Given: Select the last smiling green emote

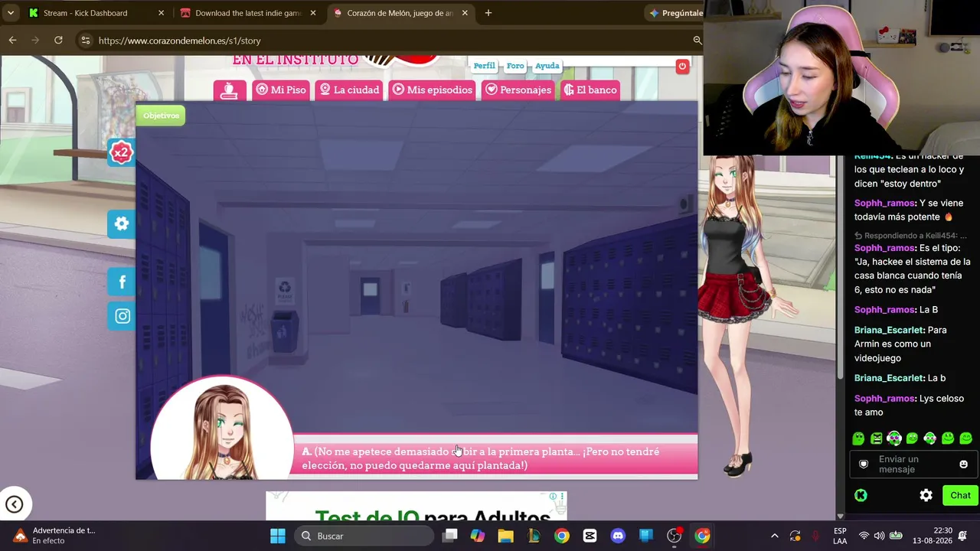Looking at the screenshot, I should tap(966, 439).
